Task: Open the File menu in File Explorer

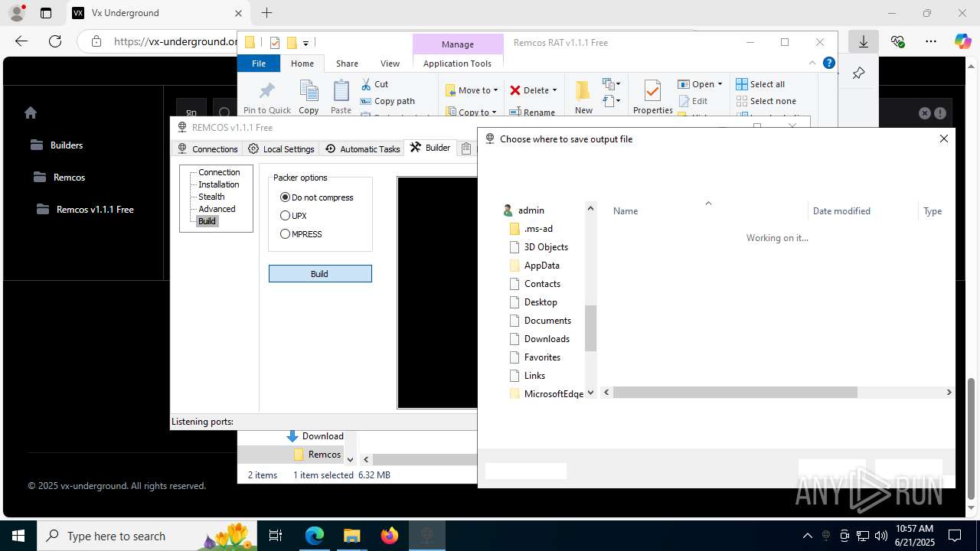Action: pyautogui.click(x=259, y=64)
